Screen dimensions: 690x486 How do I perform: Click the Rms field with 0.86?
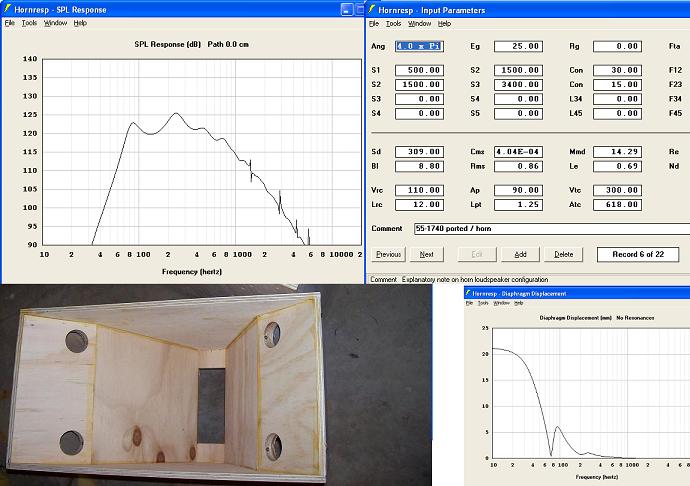[x=518, y=166]
